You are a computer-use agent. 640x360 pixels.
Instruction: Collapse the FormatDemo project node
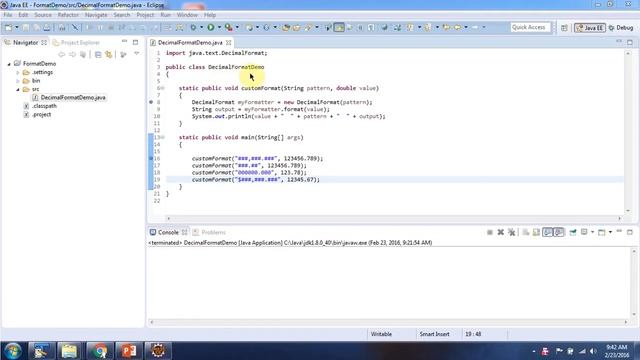point(9,64)
